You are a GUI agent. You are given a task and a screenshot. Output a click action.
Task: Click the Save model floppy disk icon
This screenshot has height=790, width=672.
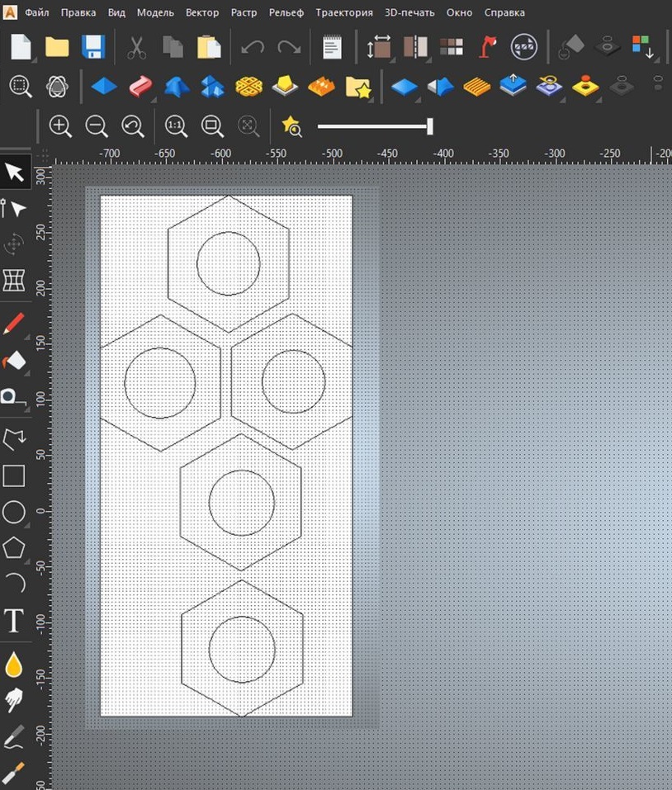93,46
